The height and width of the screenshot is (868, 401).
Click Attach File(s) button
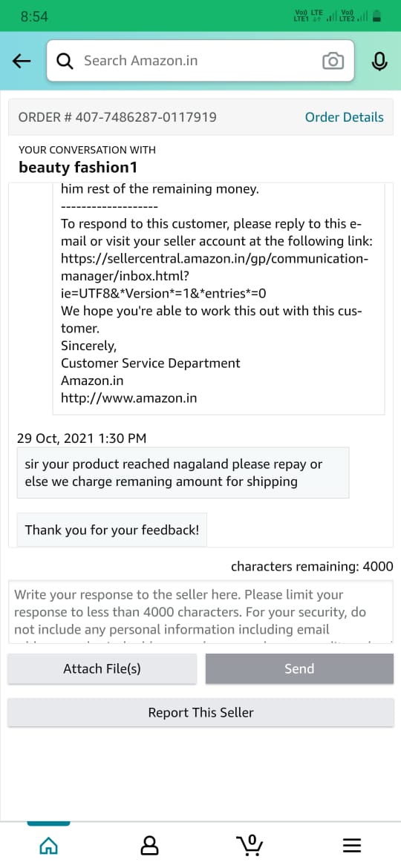[102, 668]
